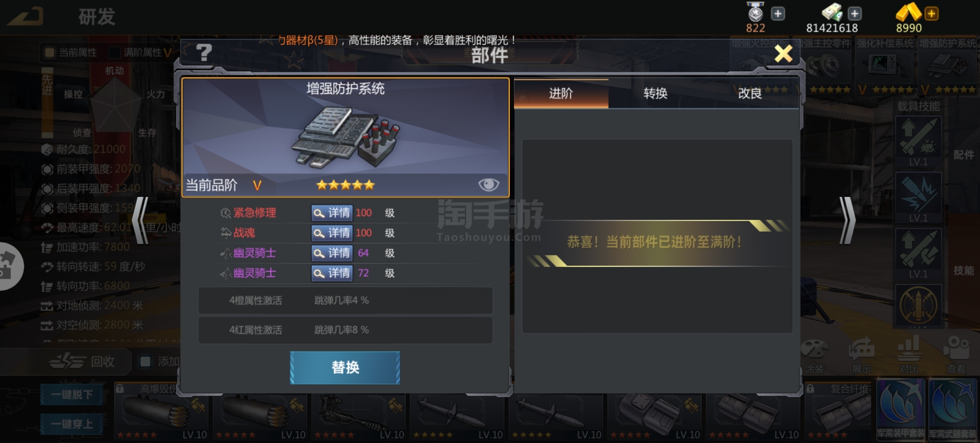This screenshot has height=443, width=980.
Task: Close the 部件 dialog with X
Action: 783,53
